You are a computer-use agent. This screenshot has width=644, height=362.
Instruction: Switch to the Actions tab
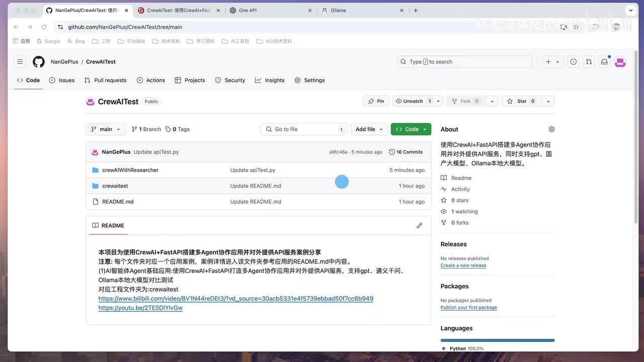[x=151, y=80]
